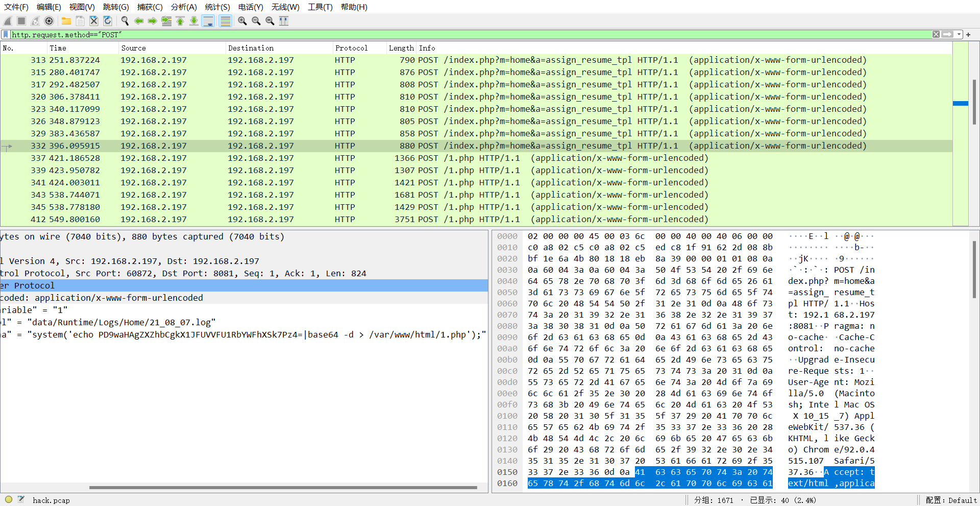Open the 电话(Y) menu
The width and height of the screenshot is (980, 506).
251,7
